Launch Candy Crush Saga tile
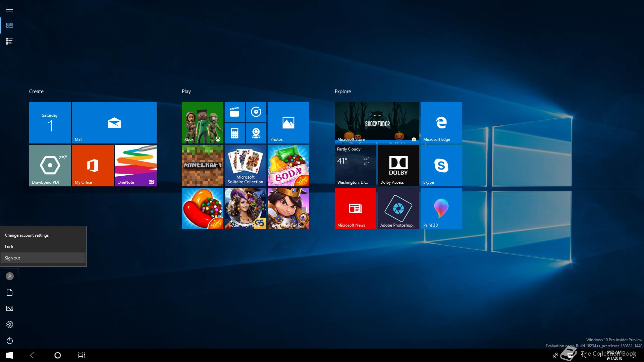 [203, 208]
